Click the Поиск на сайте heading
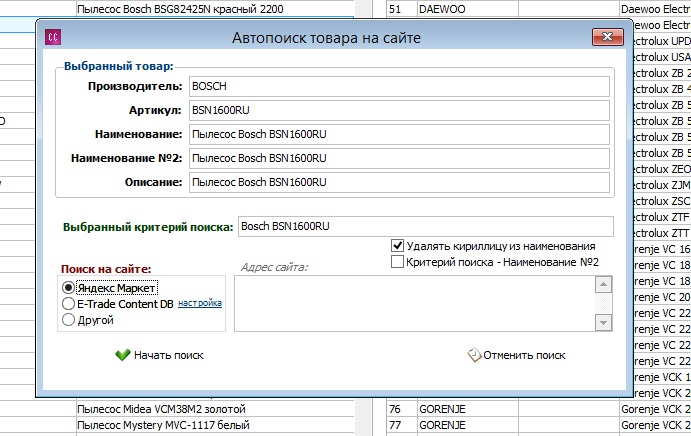 (106, 269)
